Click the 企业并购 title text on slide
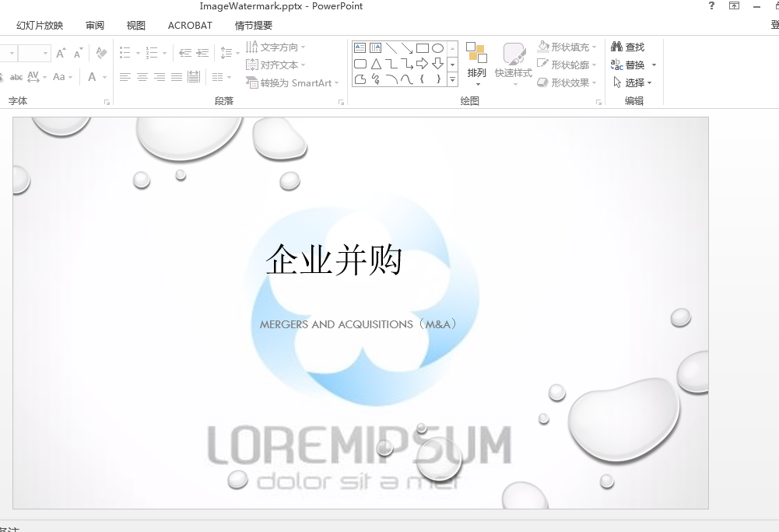This screenshot has height=532, width=779. click(334, 260)
